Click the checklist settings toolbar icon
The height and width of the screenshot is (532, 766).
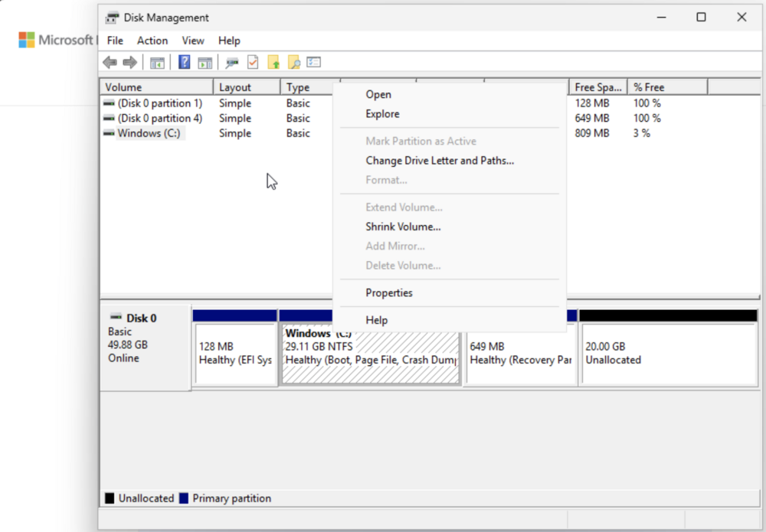tap(313, 62)
